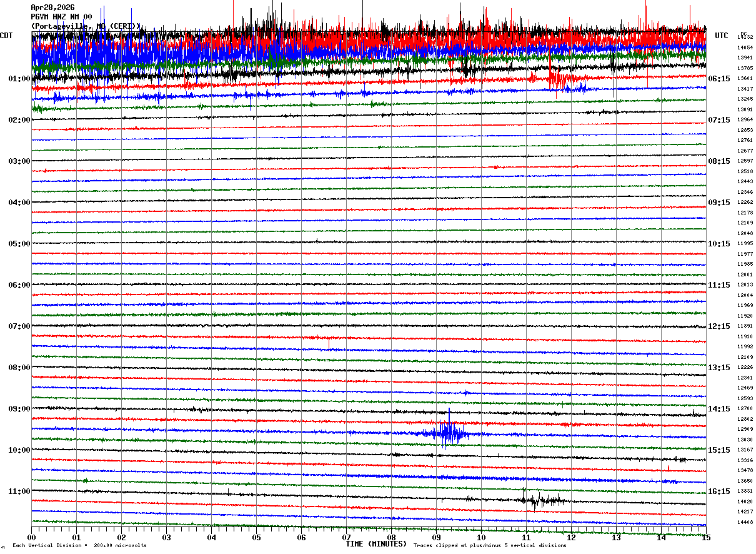The width and height of the screenshot is (756, 554).
Task: Click the DC offset value 14020
Action: 745,501
